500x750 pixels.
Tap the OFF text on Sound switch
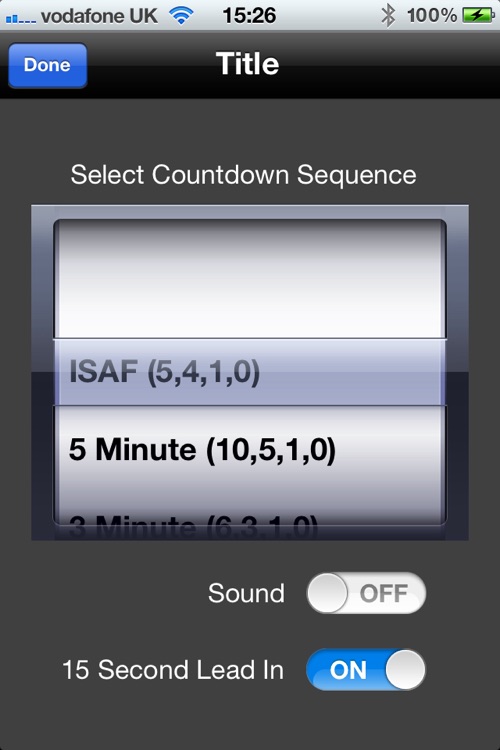(384, 593)
